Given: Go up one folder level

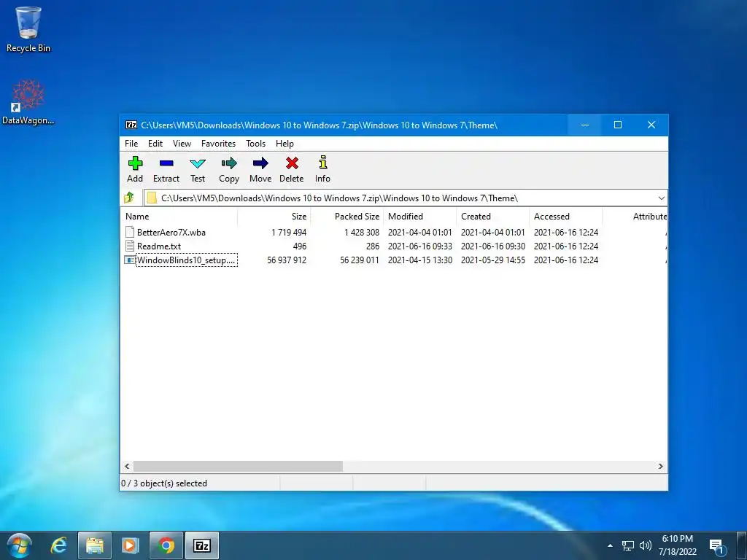Looking at the screenshot, I should (129, 198).
